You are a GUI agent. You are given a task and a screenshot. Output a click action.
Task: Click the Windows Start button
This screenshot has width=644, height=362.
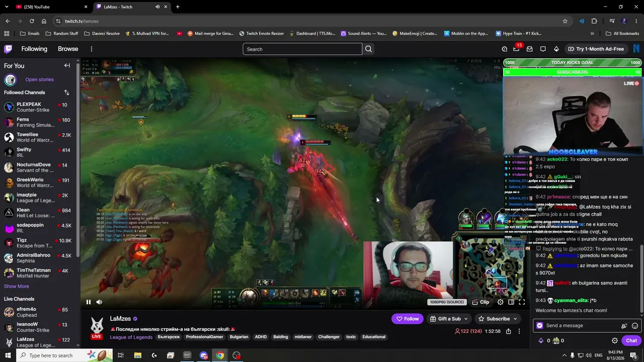(x=8, y=355)
